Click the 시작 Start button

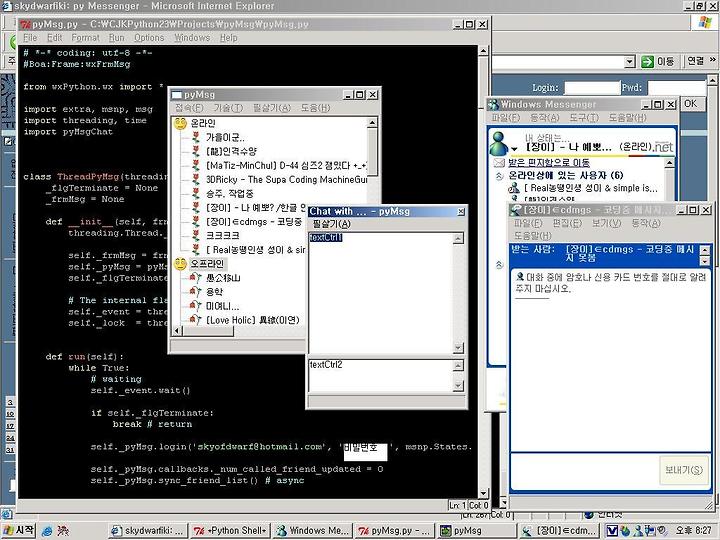pos(19,530)
